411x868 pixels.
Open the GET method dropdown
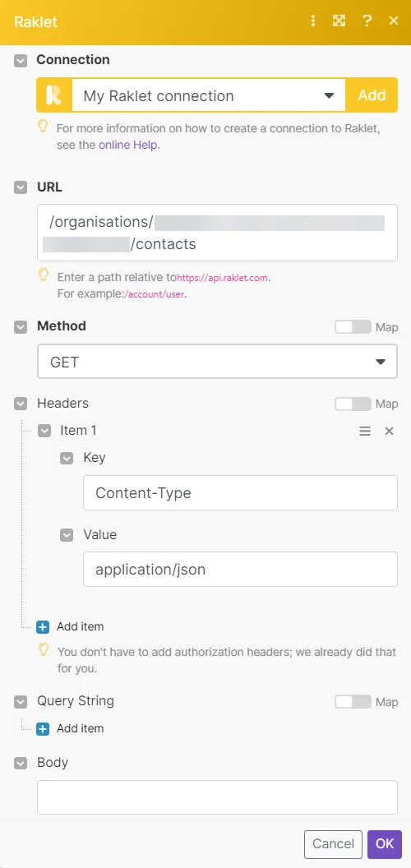coord(217,362)
